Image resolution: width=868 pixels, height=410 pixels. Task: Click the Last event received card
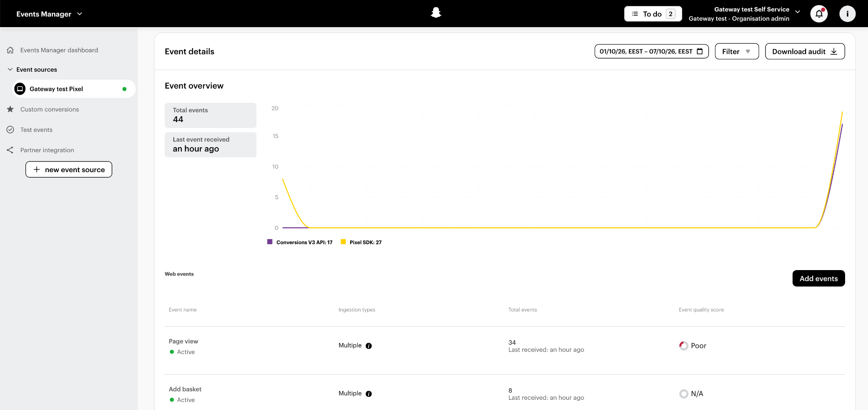pos(211,145)
